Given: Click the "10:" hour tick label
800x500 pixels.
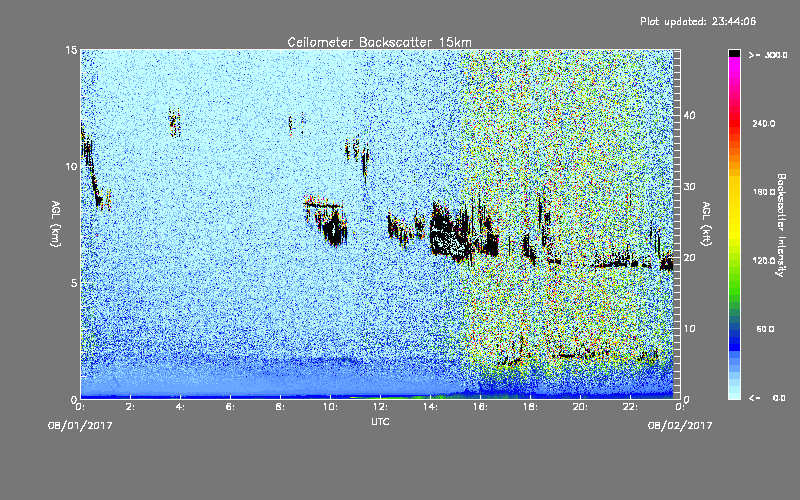Looking at the screenshot, I should tap(330, 407).
